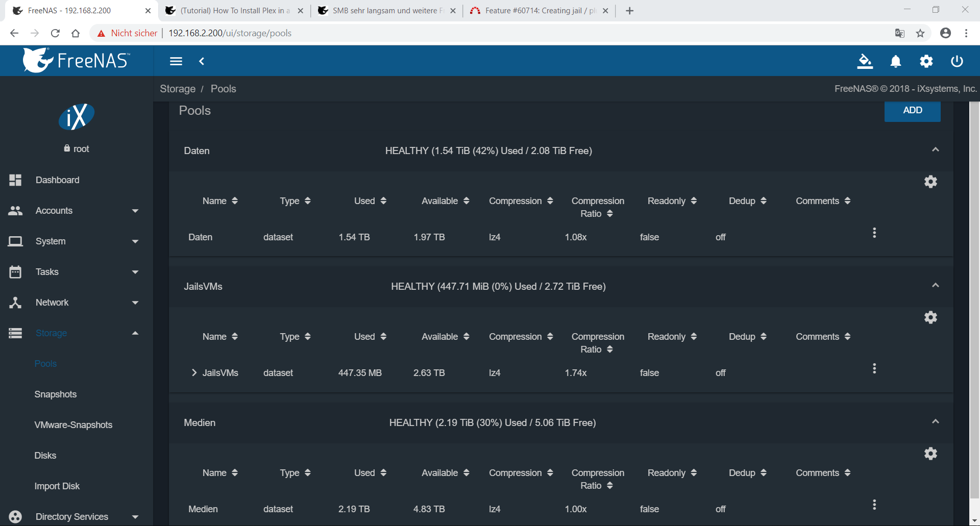Open the JailsVMs pool gear settings
This screenshot has width=980, height=526.
coord(930,317)
